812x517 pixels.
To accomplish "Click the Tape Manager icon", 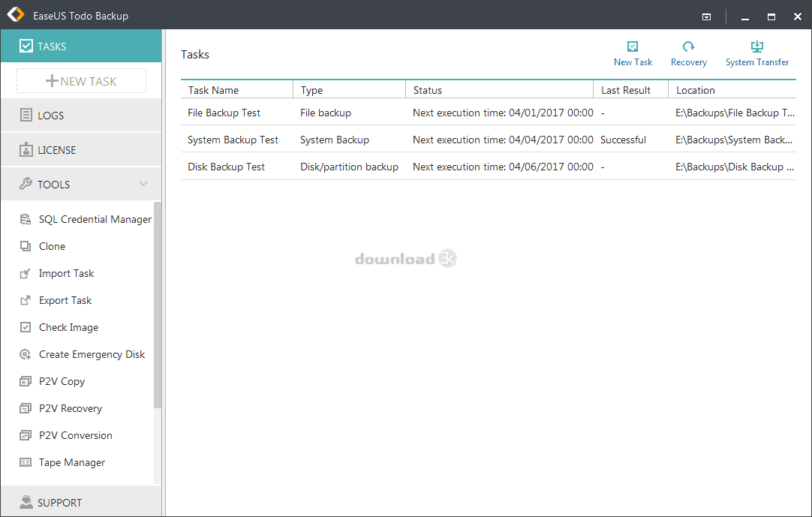I will tap(26, 462).
